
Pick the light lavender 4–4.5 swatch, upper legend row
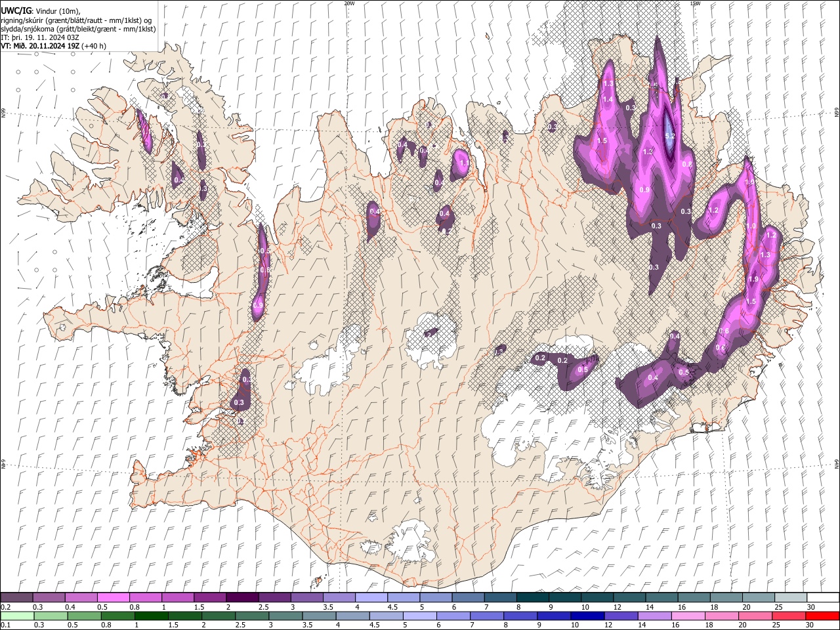(371, 598)
